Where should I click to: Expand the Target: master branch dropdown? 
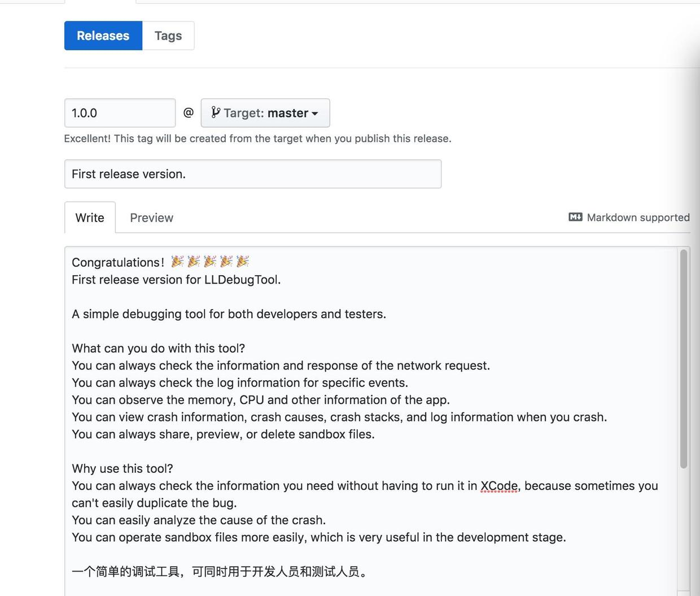(265, 113)
